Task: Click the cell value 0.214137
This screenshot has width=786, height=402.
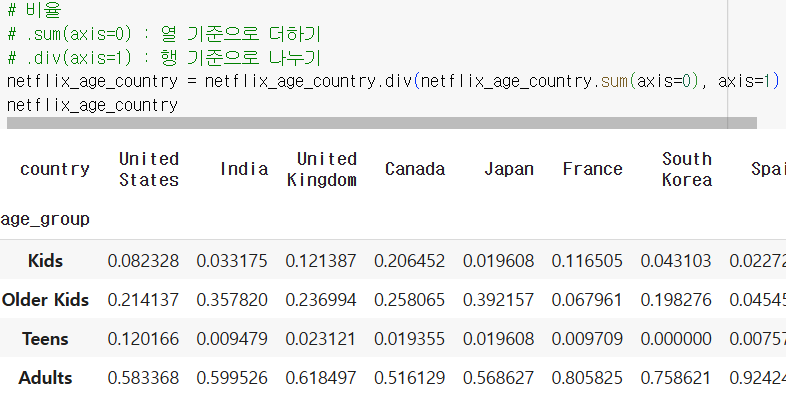Action: click(x=143, y=300)
